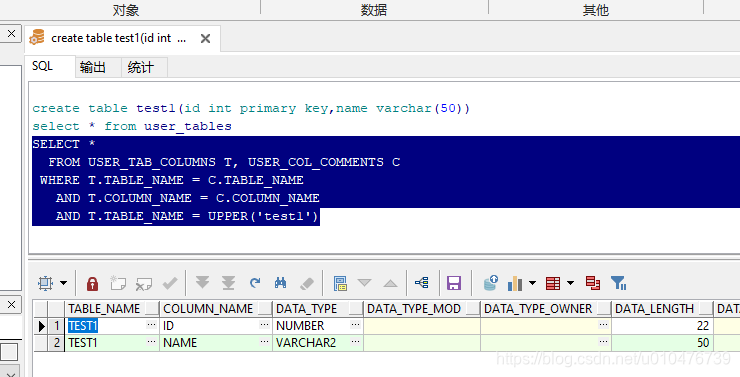Click the previous record up-triangle icon

coord(390,283)
